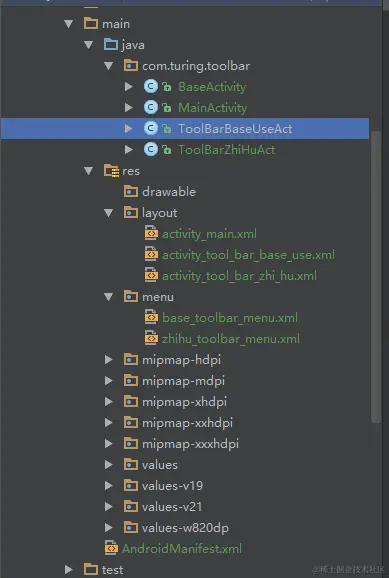Click the com.turing.toolbar package icon
Screen dimensions: 389x578
pyautogui.click(x=131, y=66)
